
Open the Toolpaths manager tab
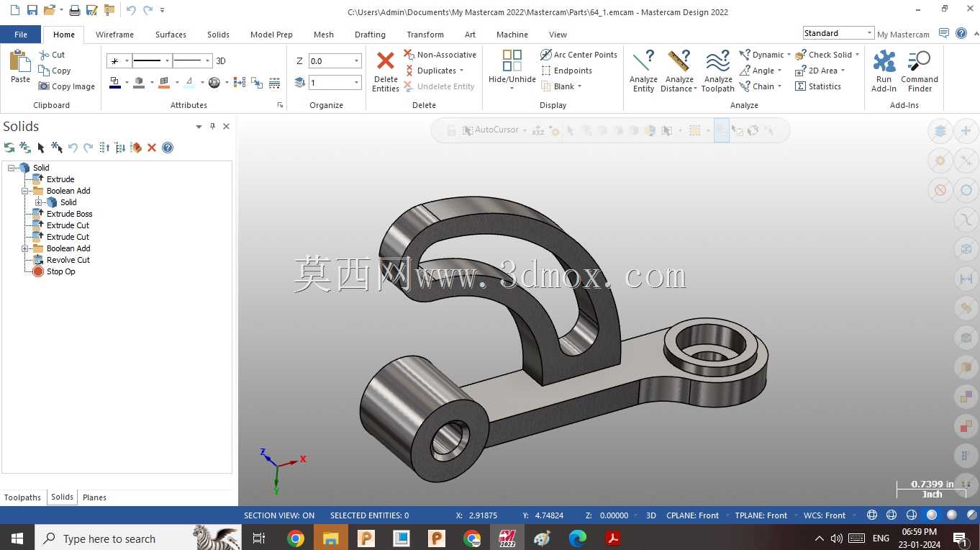(x=23, y=497)
